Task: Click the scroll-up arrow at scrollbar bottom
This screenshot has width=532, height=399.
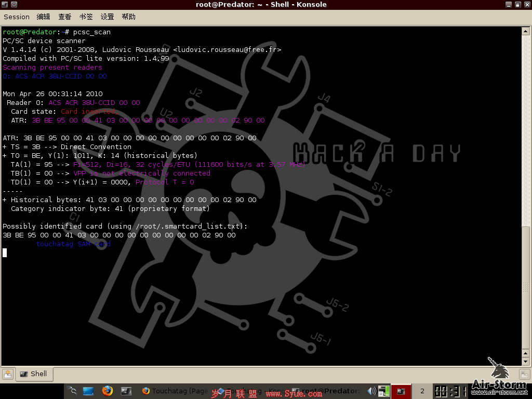Action: pos(526,353)
